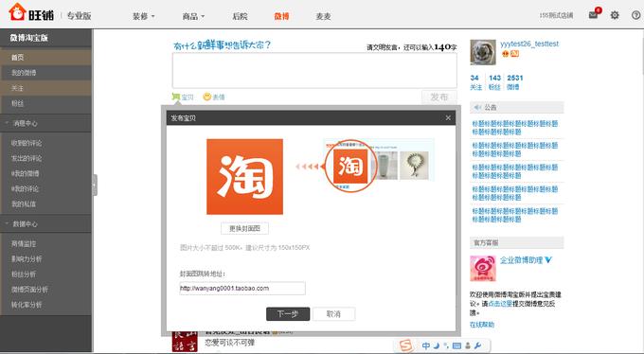Click the large orange 淘 cover image

[x=244, y=177]
